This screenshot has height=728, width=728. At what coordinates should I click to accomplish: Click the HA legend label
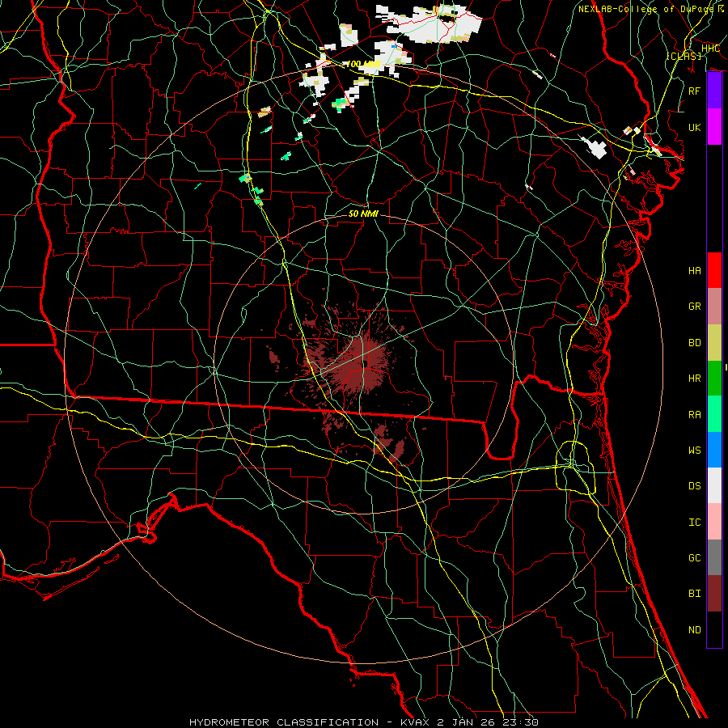coord(695,270)
